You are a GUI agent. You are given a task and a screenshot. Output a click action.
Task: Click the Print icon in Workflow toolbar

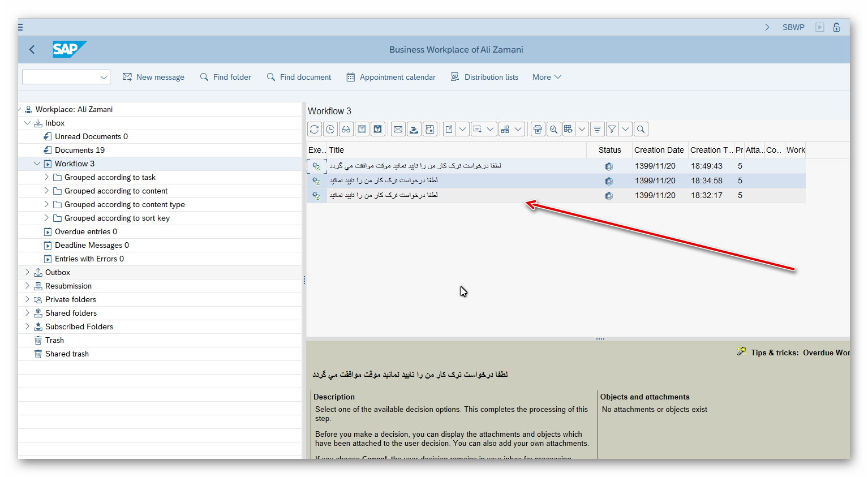538,130
